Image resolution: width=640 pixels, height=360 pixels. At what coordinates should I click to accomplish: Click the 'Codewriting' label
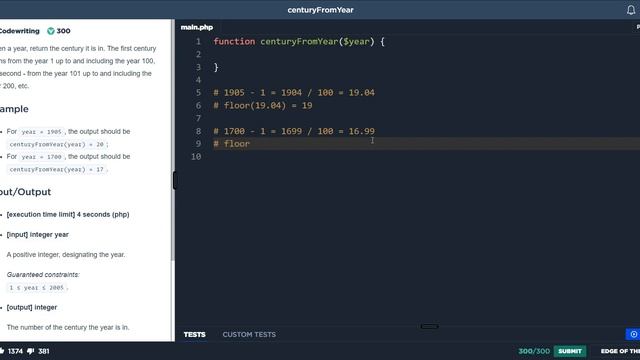tap(20, 31)
